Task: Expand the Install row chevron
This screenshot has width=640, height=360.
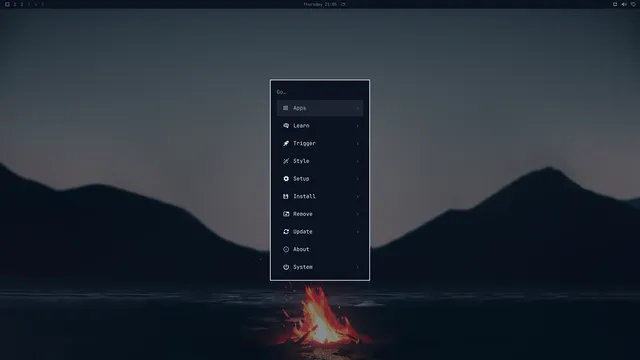Action: [x=358, y=196]
